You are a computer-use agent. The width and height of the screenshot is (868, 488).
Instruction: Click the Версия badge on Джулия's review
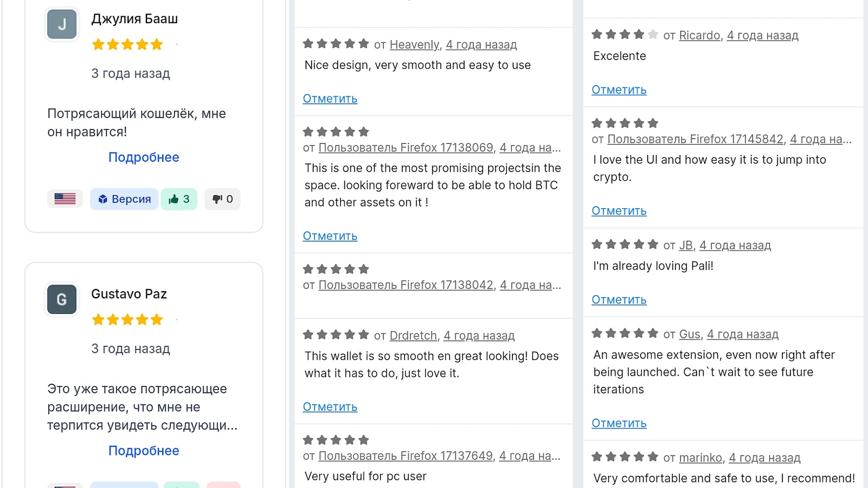point(124,199)
